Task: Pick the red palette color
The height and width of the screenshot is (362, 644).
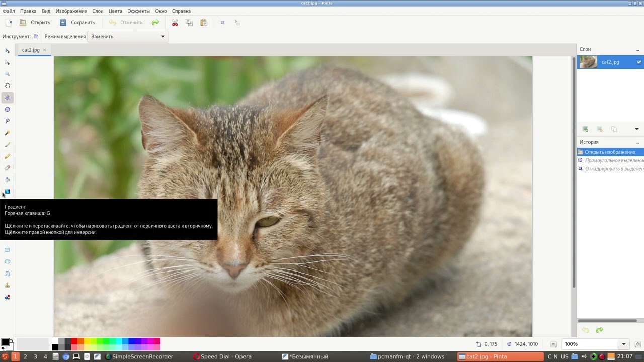Action: click(74, 341)
